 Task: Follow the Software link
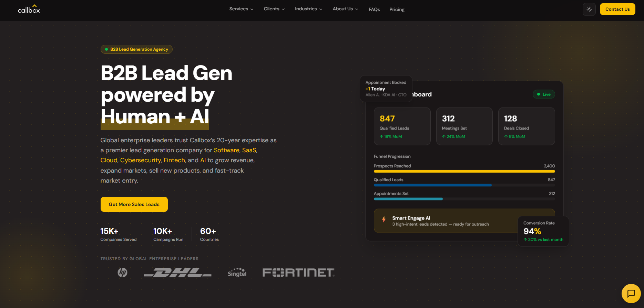(226, 150)
